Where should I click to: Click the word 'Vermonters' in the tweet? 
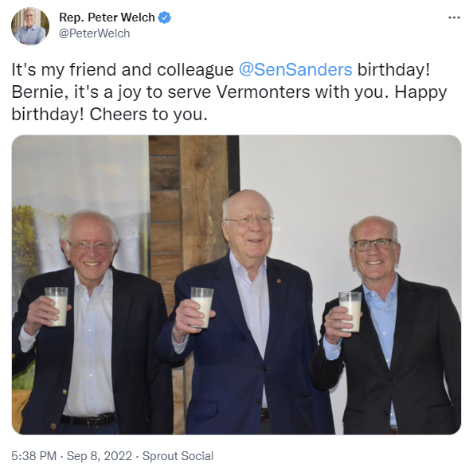263,92
